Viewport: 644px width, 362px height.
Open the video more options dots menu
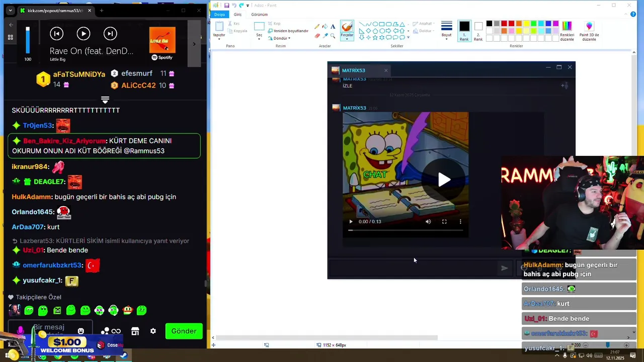[x=460, y=221]
